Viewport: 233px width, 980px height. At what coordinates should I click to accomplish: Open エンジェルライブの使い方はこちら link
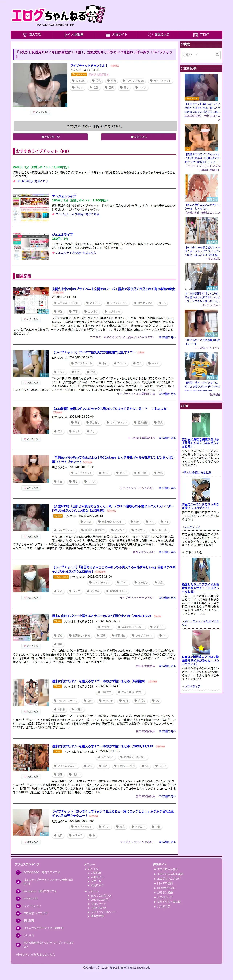77,214
